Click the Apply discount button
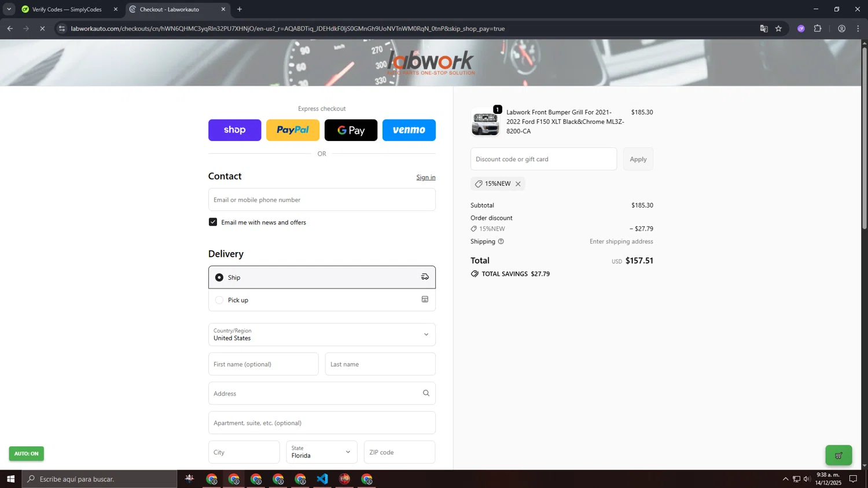 [638, 159]
